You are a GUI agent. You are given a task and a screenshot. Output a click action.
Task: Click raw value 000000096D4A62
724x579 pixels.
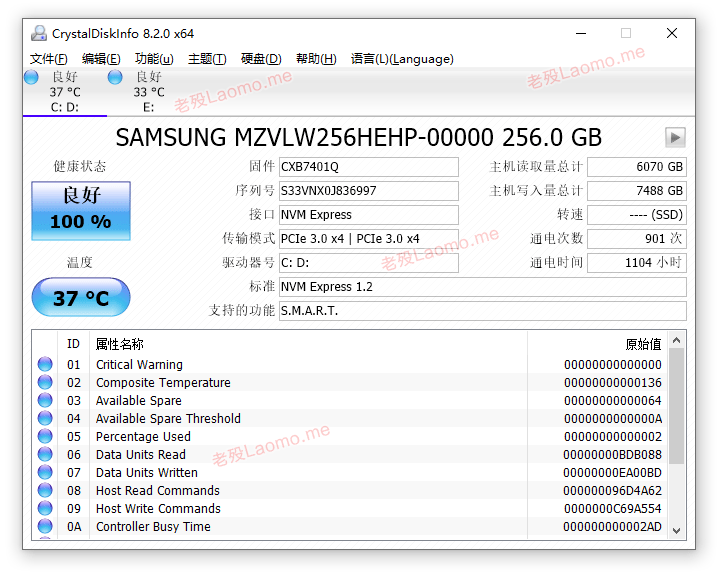tap(612, 491)
